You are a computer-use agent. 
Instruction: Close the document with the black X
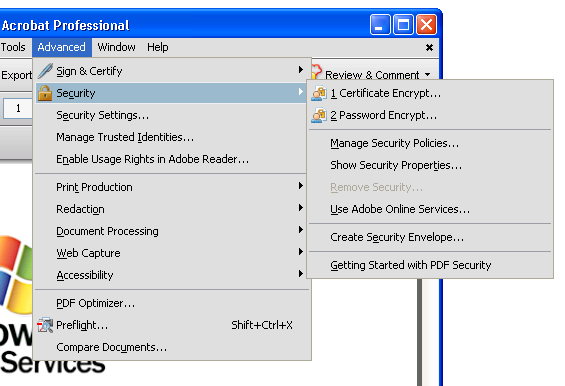[x=429, y=47]
